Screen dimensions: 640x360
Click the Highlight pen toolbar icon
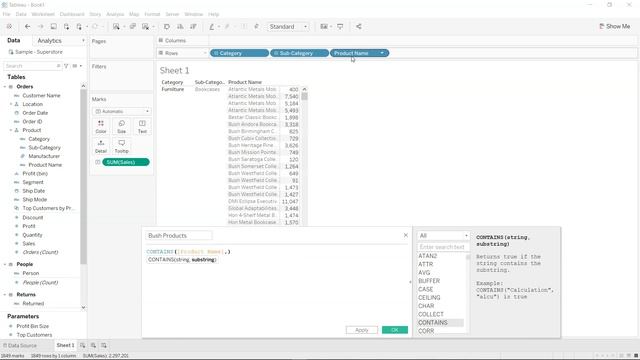211,27
